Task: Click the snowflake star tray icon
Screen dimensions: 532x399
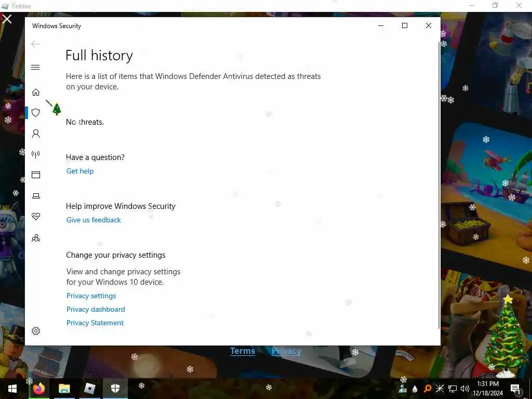Action: [x=440, y=389]
